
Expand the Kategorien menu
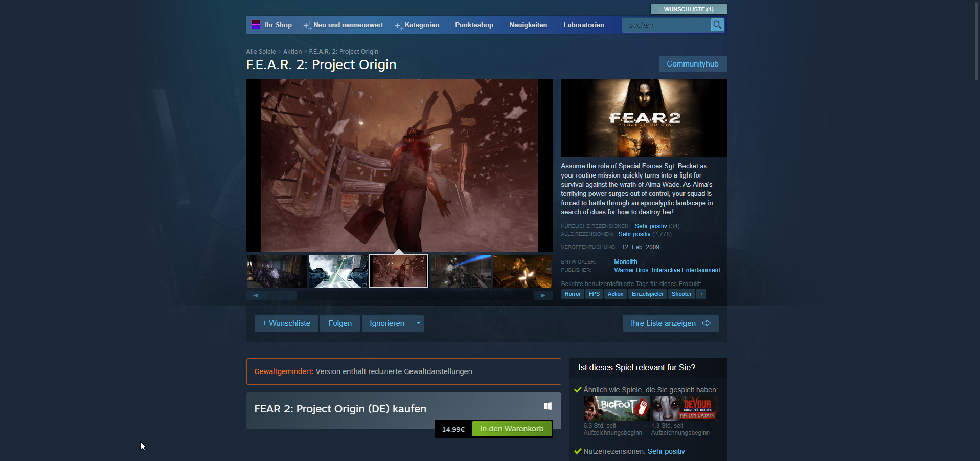tap(421, 25)
